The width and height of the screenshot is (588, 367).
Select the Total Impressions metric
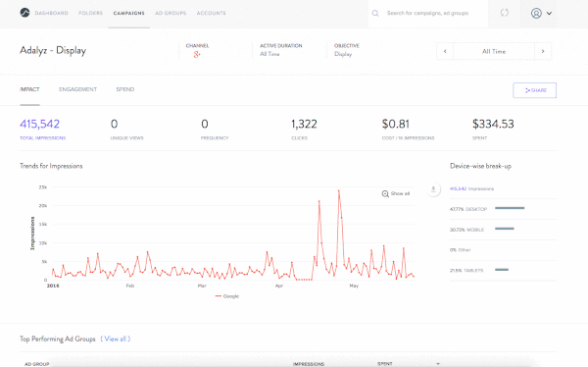(43, 129)
